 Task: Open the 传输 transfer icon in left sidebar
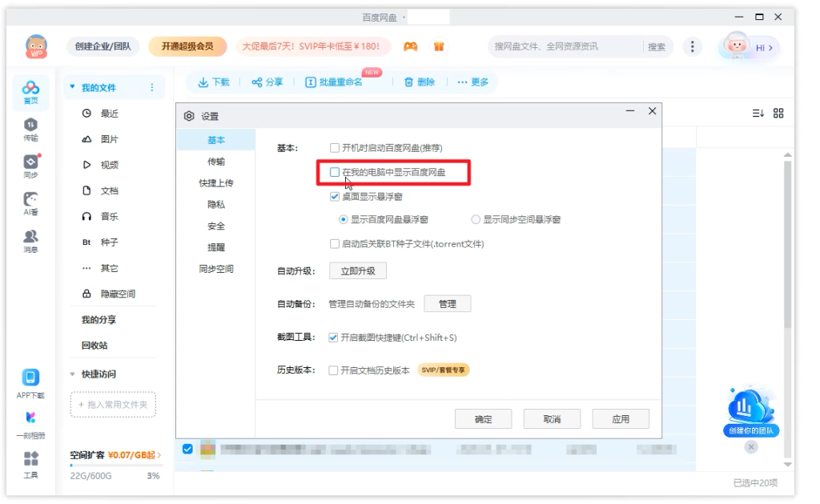[30, 128]
